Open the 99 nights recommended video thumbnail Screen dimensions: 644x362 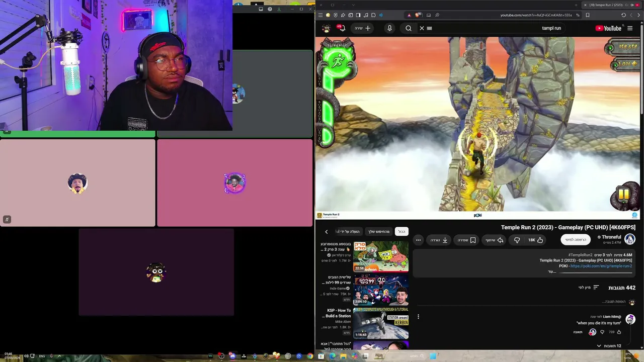(x=381, y=290)
